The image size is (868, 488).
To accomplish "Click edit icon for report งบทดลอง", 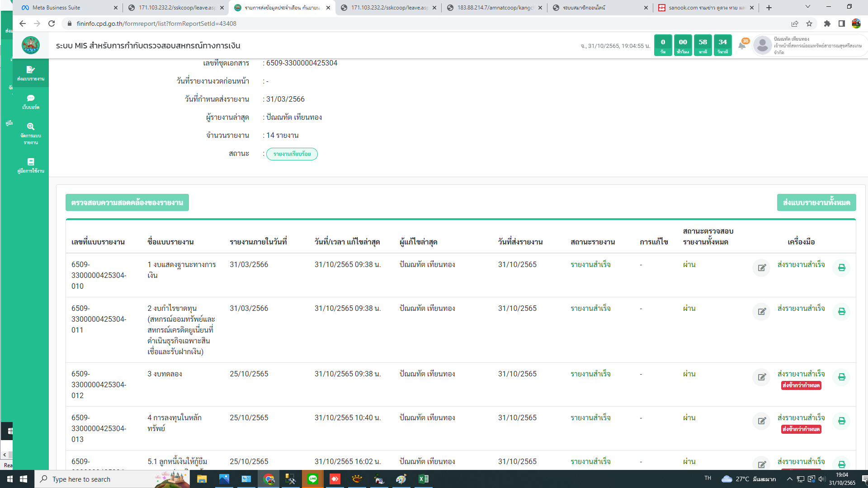I will 761,377.
